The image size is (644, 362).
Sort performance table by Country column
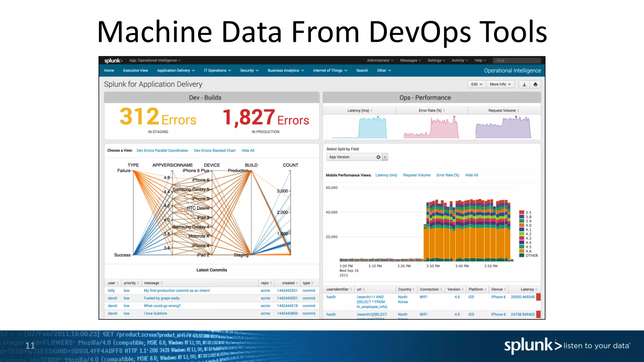click(406, 289)
